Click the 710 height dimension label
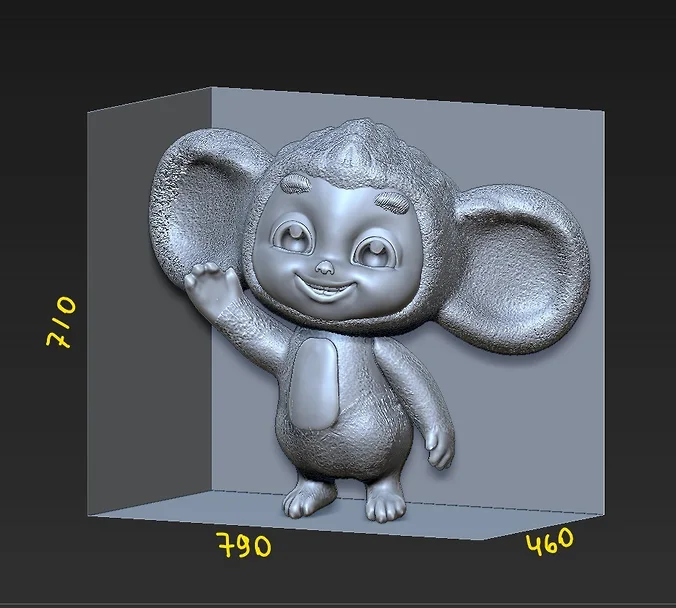 [60, 321]
